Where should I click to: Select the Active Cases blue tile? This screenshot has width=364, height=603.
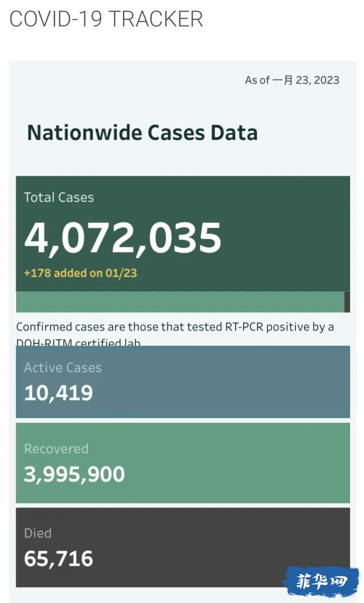point(183,382)
